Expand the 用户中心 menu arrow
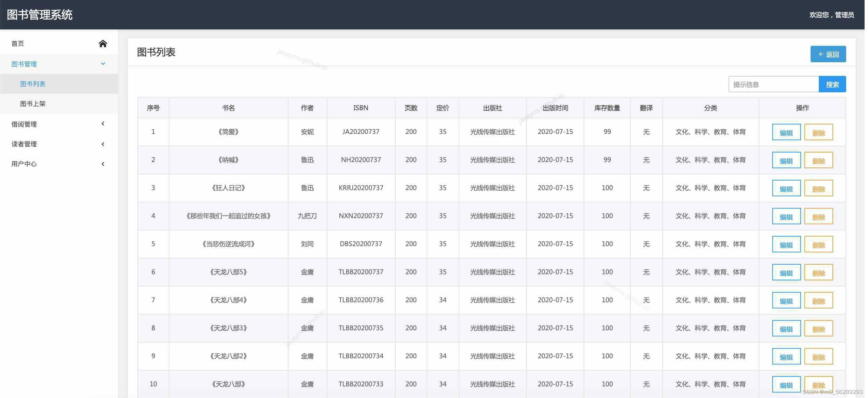868x398 pixels. pyautogui.click(x=103, y=164)
